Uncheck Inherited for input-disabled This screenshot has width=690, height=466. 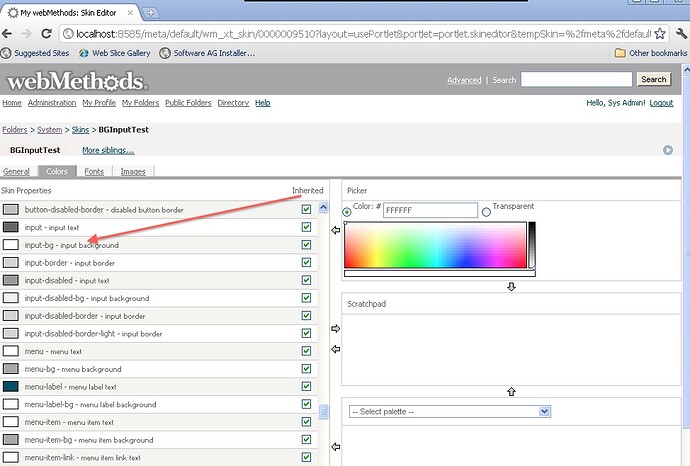pyautogui.click(x=307, y=280)
